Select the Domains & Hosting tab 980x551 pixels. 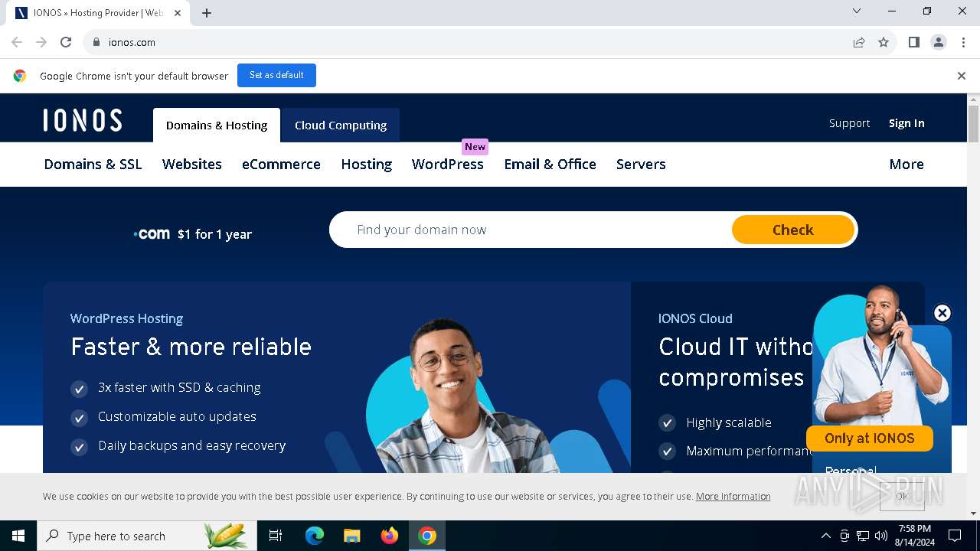click(217, 125)
